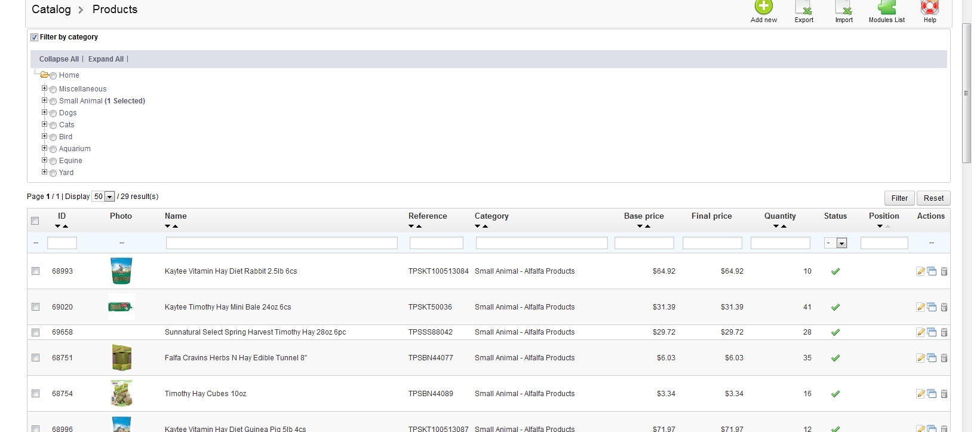Click the page vertical scrollbar thumb
Image resolution: width=980 pixels, height=432 pixels.
pos(966,93)
